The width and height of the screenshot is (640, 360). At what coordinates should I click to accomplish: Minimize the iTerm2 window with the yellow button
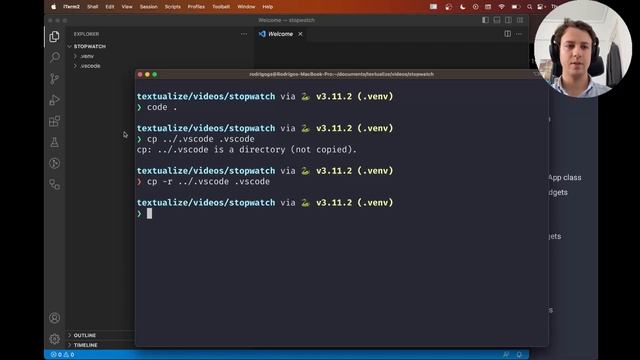(x=147, y=74)
